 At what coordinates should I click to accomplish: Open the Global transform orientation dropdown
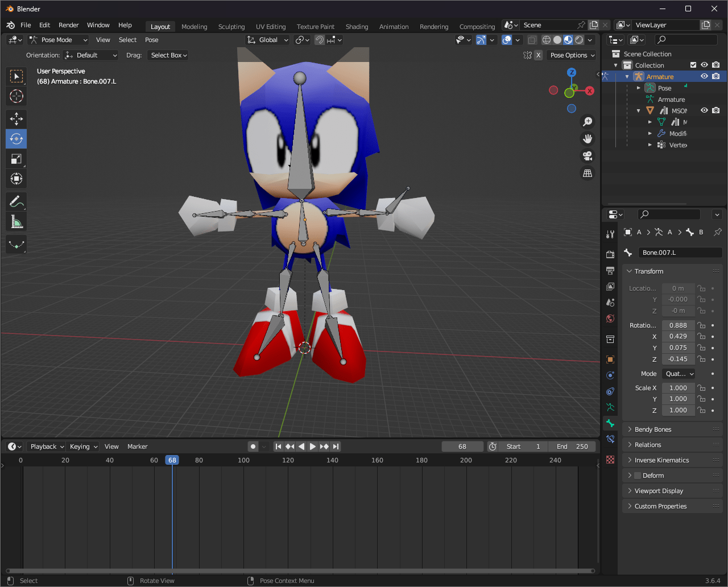[267, 40]
